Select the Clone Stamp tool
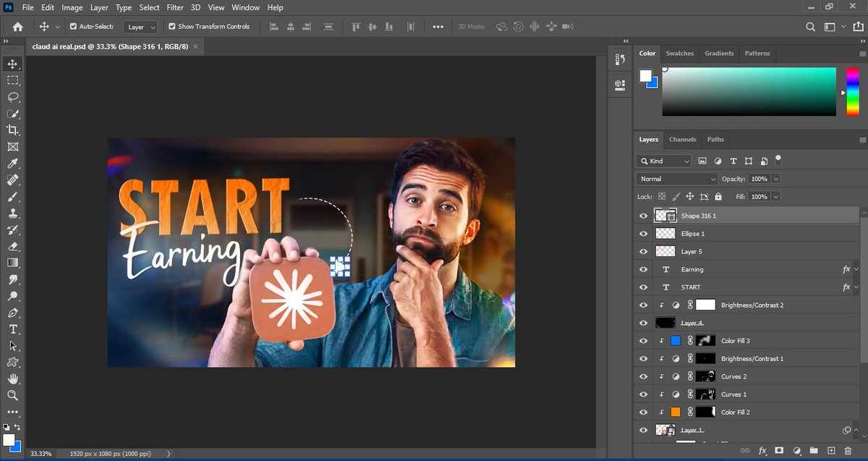Image resolution: width=868 pixels, height=461 pixels. pyautogui.click(x=12, y=213)
